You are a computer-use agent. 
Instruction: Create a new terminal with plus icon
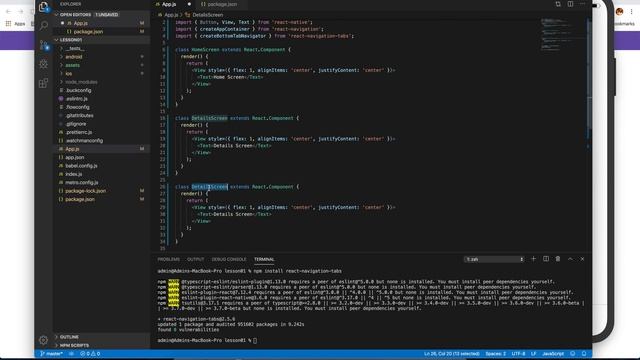click(x=533, y=259)
